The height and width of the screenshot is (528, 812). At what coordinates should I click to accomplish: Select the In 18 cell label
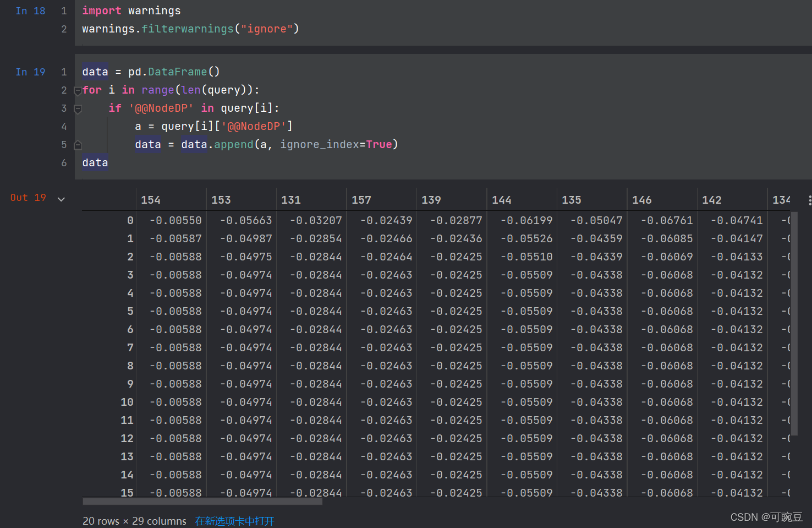tap(31, 11)
